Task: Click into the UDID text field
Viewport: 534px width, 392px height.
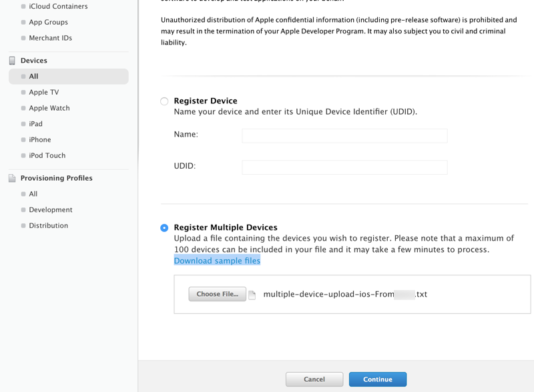Action: click(344, 167)
